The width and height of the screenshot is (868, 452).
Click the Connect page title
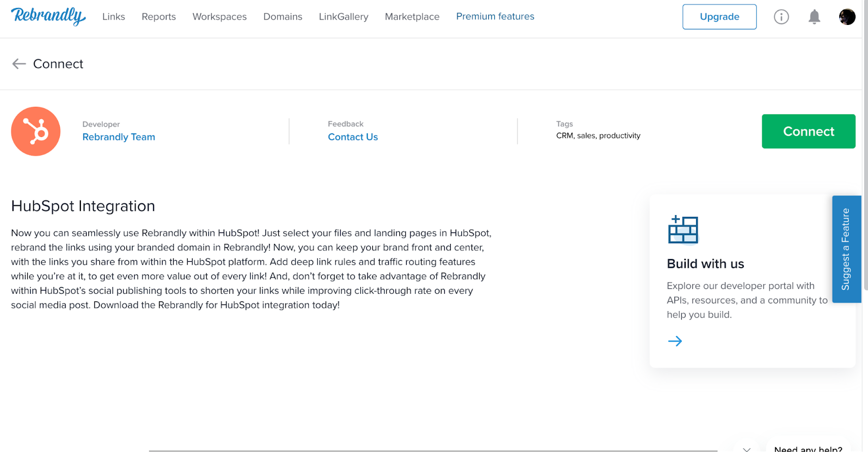58,64
